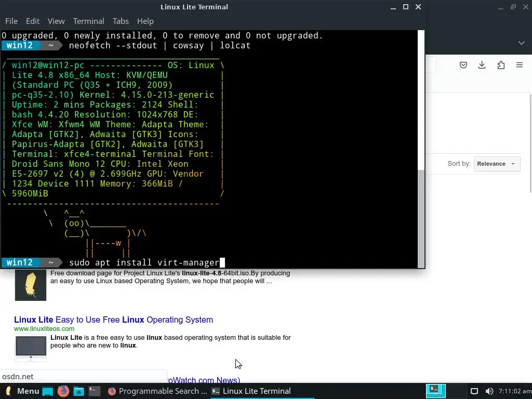Open the Tabs menu in the terminal
This screenshot has width=532, height=399.
pos(121,21)
